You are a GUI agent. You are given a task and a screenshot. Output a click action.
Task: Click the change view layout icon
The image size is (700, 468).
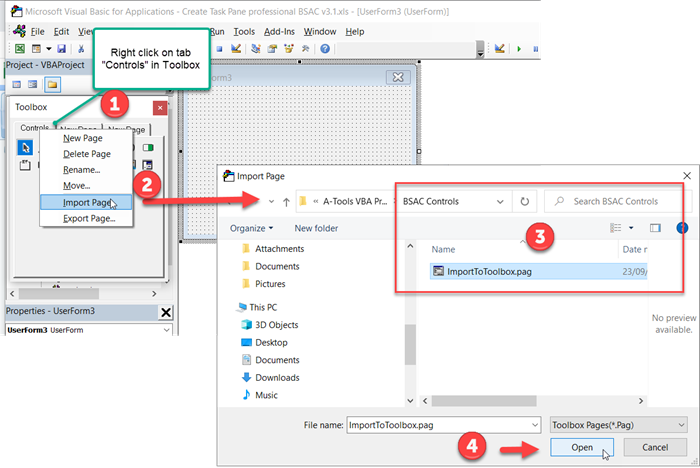pyautogui.click(x=616, y=228)
